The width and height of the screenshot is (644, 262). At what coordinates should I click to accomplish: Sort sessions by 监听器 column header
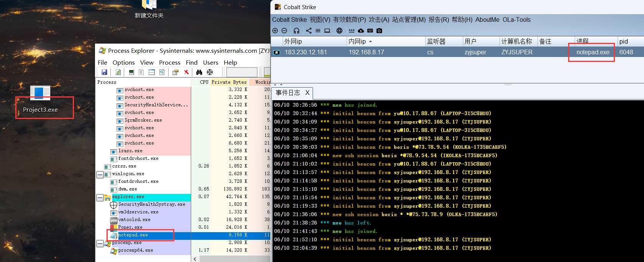click(444, 41)
